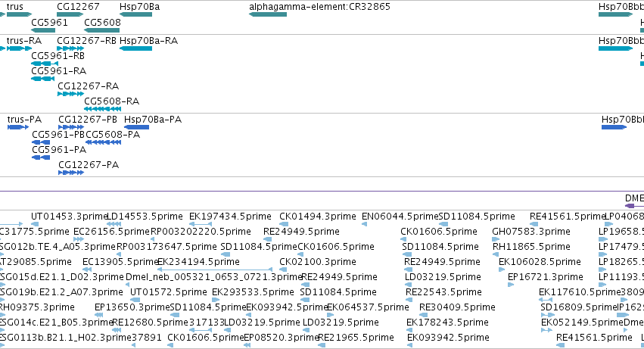
Task: Click the UT01572.5prime label
Action: tap(169, 292)
